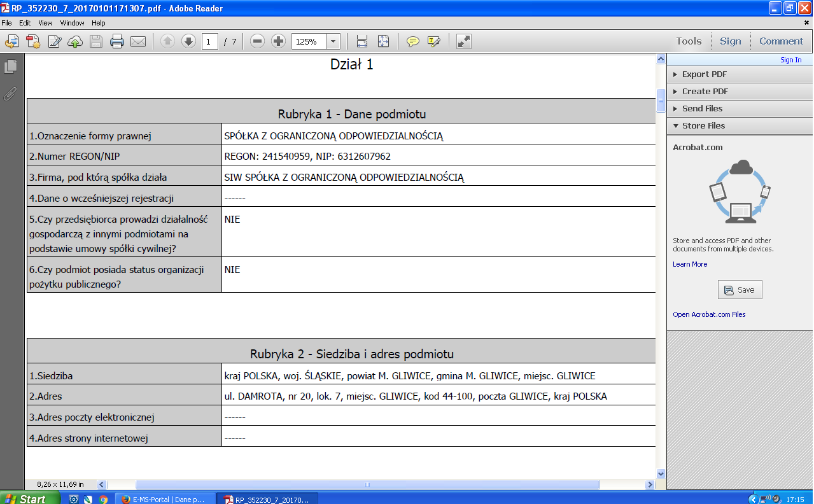Open the attachments paperclip panel
Viewport: 814px width, 504px height.
[x=10, y=94]
